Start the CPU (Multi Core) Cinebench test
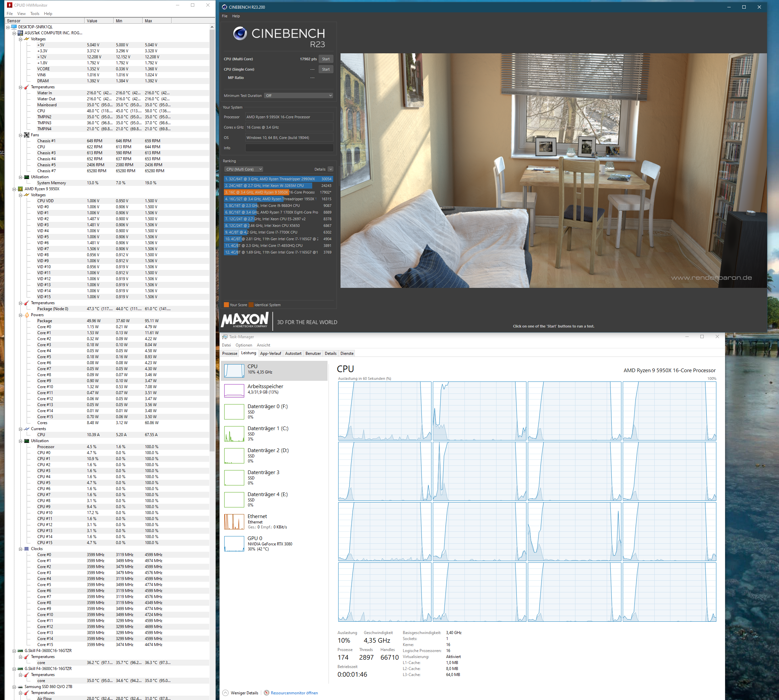779x700 pixels. click(326, 59)
